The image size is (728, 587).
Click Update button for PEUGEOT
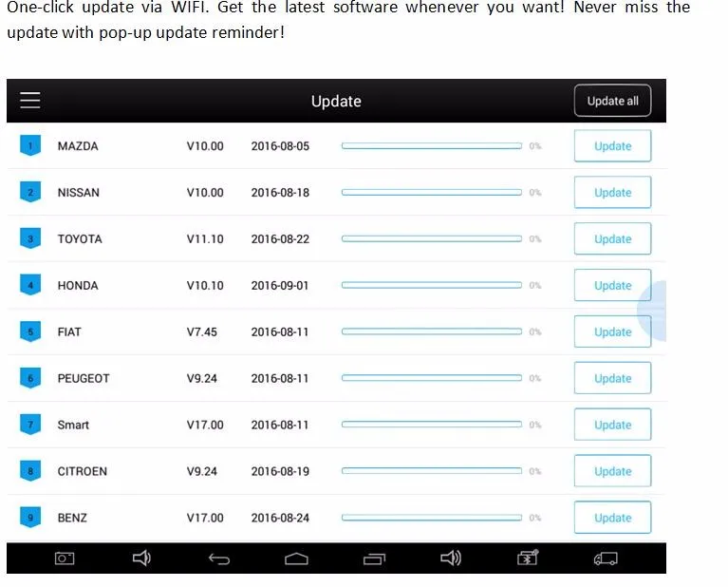coord(612,378)
